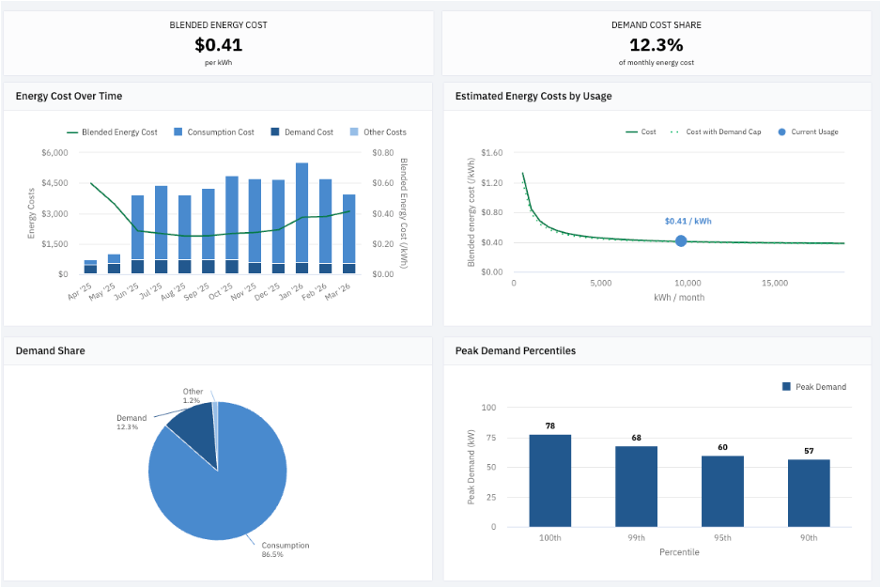
Task: Click the Demand Cost Share 12.3% value
Action: pos(657,44)
